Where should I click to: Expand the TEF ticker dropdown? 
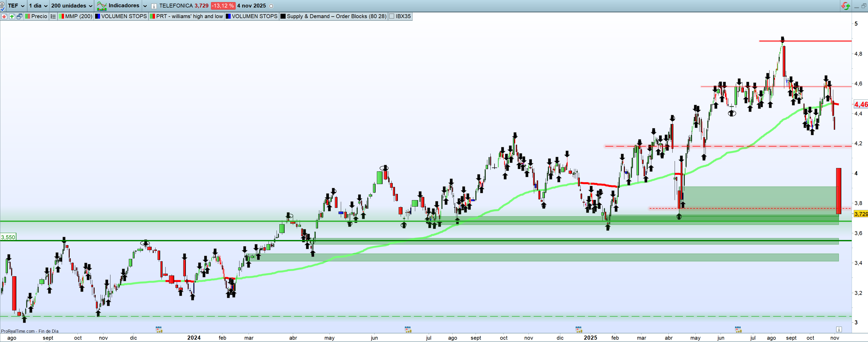click(23, 6)
